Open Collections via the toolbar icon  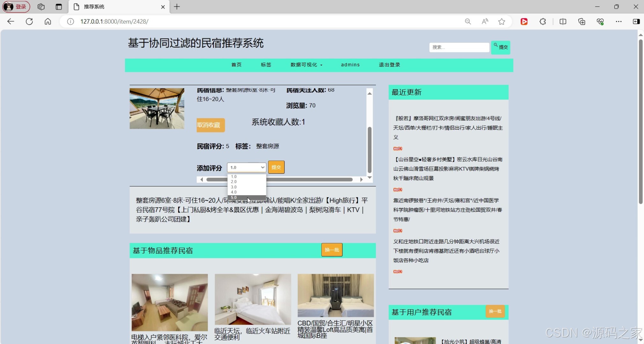point(582,21)
